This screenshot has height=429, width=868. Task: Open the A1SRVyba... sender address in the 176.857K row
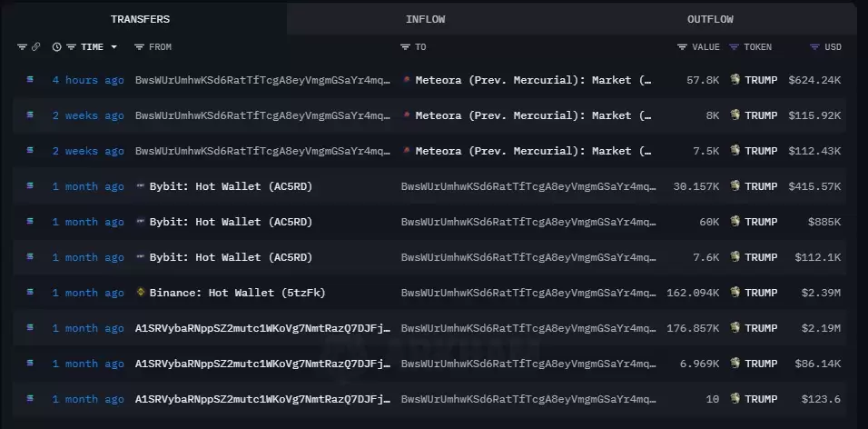click(x=262, y=328)
